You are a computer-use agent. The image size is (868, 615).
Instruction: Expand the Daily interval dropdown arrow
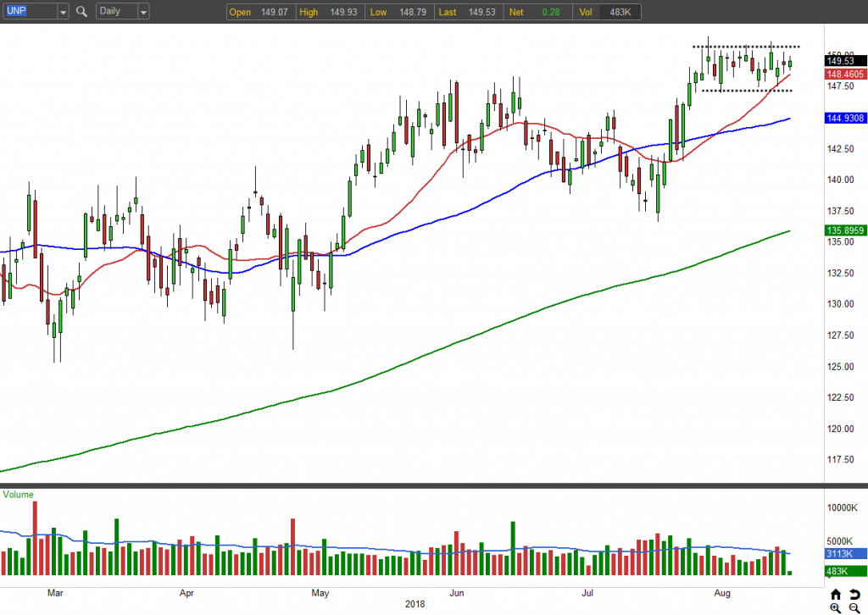[143, 12]
